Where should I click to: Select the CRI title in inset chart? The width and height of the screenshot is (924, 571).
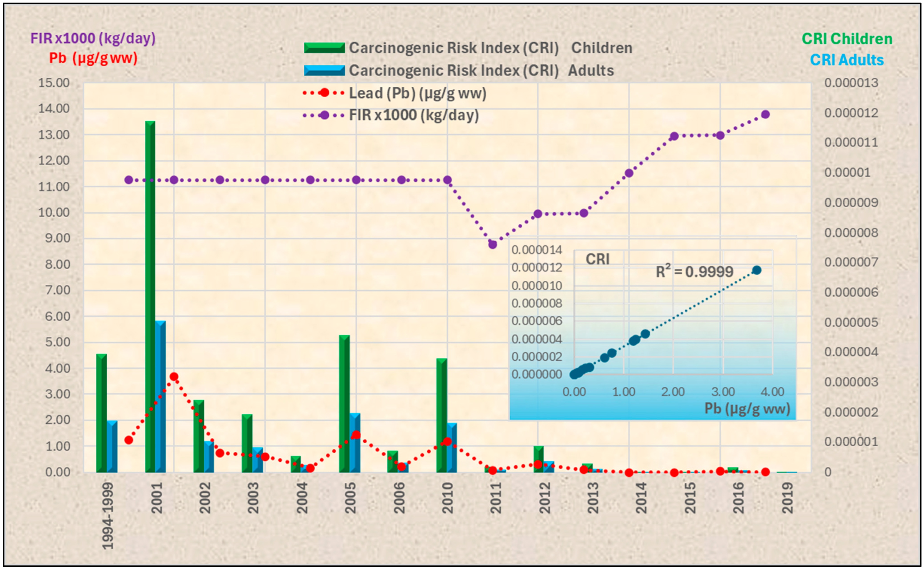click(x=597, y=260)
